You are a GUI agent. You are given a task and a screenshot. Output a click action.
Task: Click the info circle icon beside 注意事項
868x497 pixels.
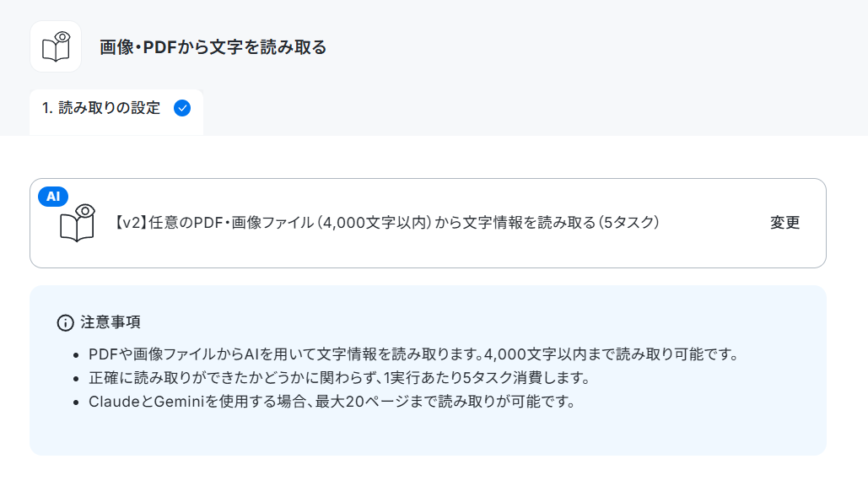(x=65, y=322)
